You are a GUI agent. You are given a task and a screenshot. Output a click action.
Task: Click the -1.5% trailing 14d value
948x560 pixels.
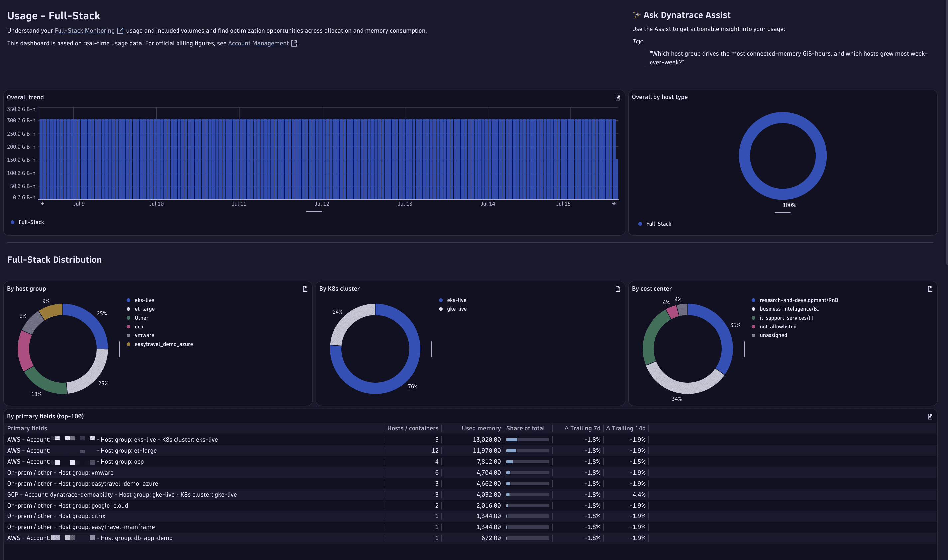637,461
